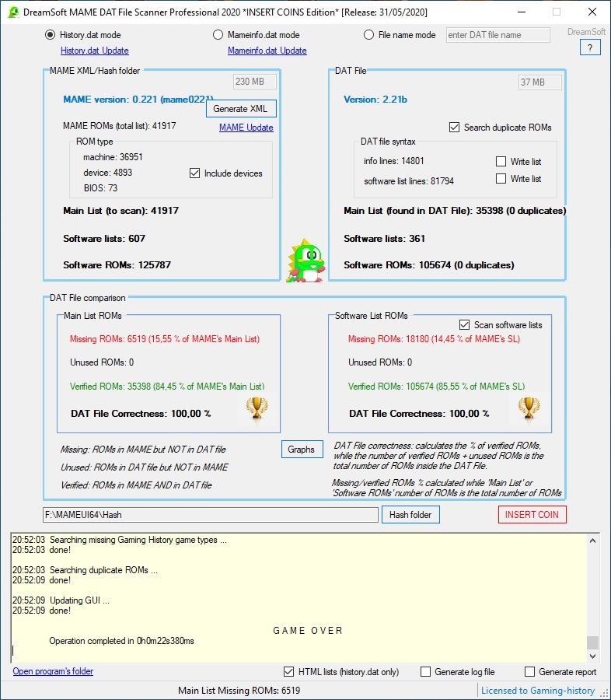Image resolution: width=611 pixels, height=700 pixels.
Task: Click 'machine: 36951' text
Action: (x=113, y=157)
